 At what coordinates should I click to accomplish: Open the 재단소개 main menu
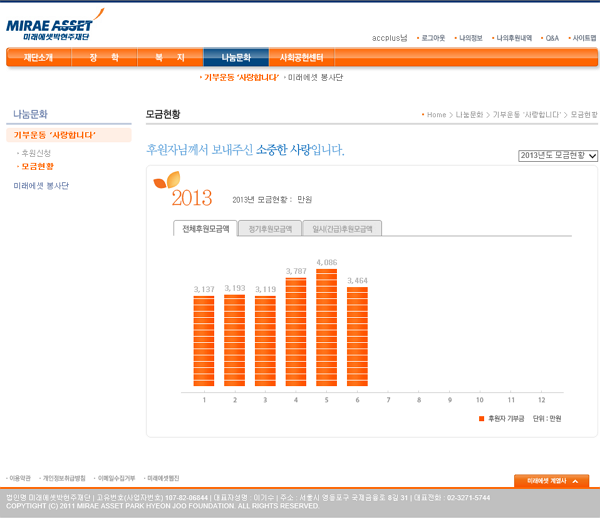pyautogui.click(x=38, y=58)
